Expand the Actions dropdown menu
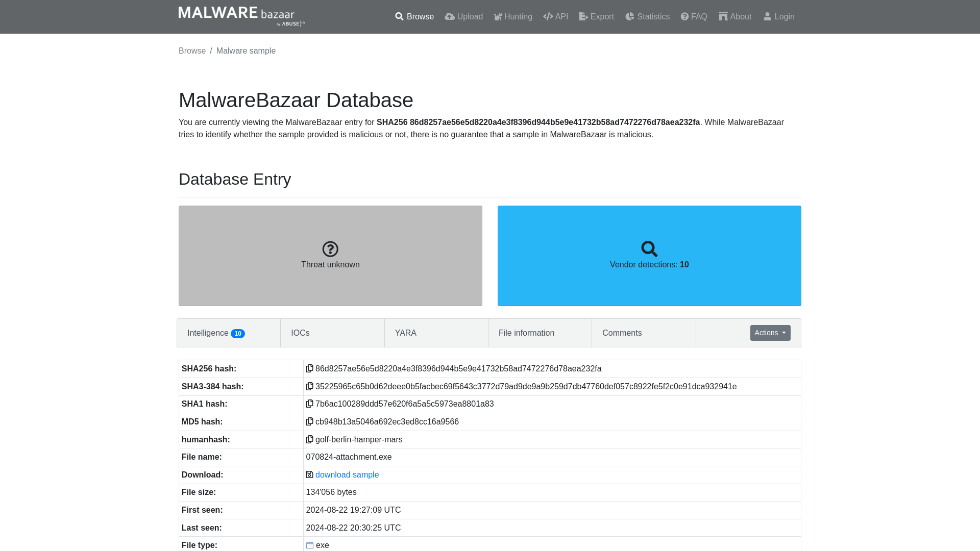 click(770, 332)
